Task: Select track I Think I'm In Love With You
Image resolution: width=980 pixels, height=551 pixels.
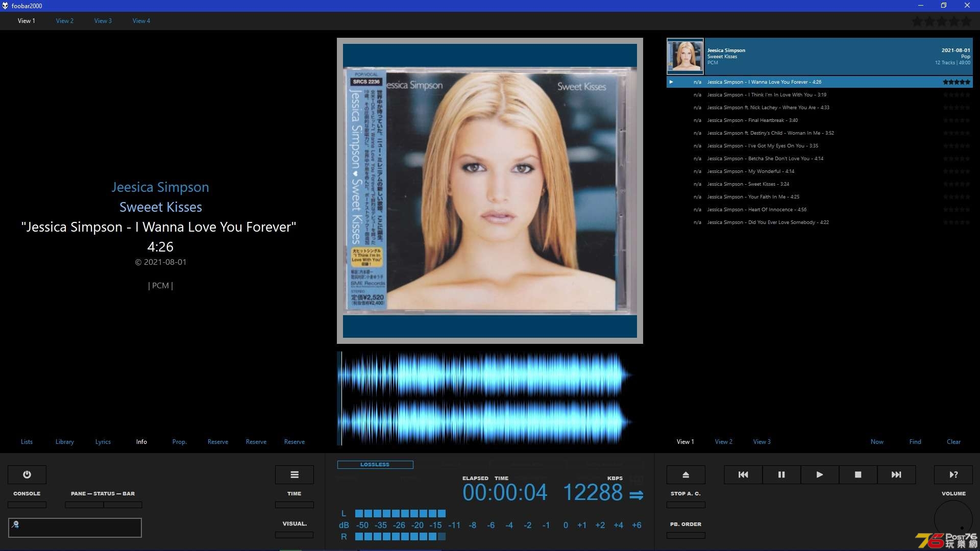Action: coord(820,94)
